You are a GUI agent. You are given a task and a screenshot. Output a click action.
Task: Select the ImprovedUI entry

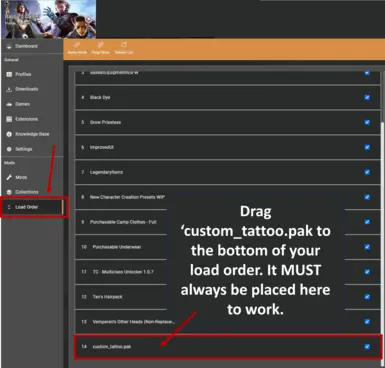point(227,147)
